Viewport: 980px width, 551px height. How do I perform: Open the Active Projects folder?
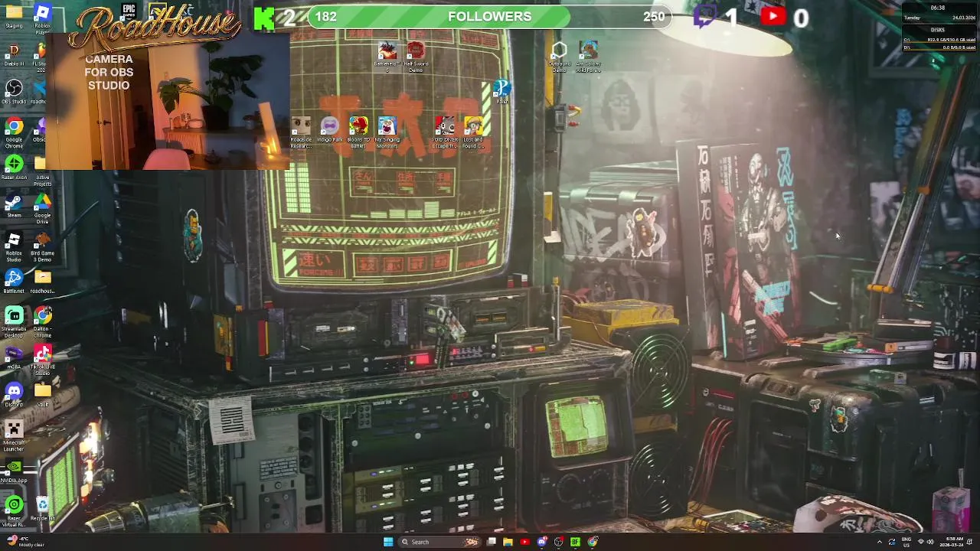(43, 171)
